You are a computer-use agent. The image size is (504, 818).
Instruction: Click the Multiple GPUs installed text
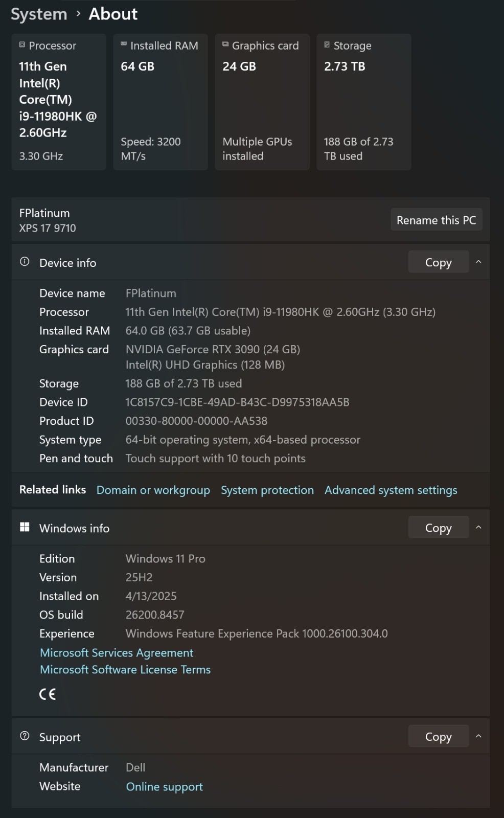click(257, 149)
